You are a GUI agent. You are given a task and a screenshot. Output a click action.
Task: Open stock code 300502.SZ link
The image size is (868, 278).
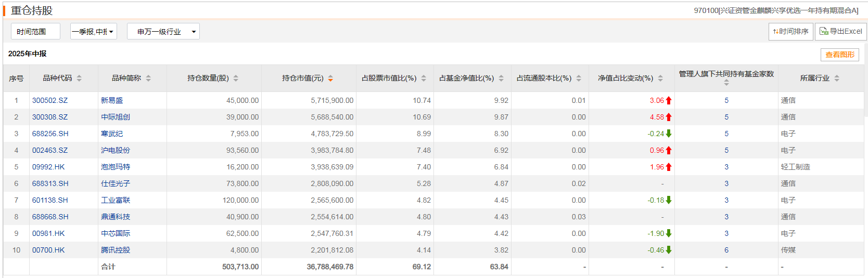tap(50, 100)
